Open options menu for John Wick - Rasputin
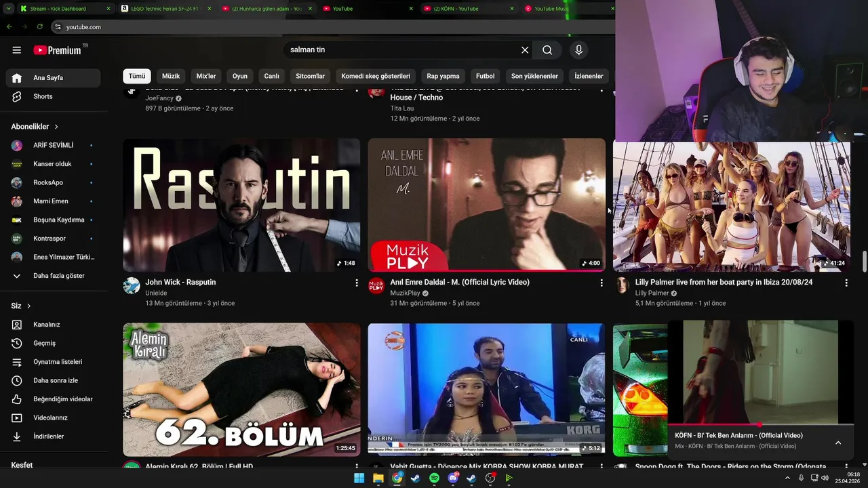Viewport: 868px width, 488px height. click(357, 283)
